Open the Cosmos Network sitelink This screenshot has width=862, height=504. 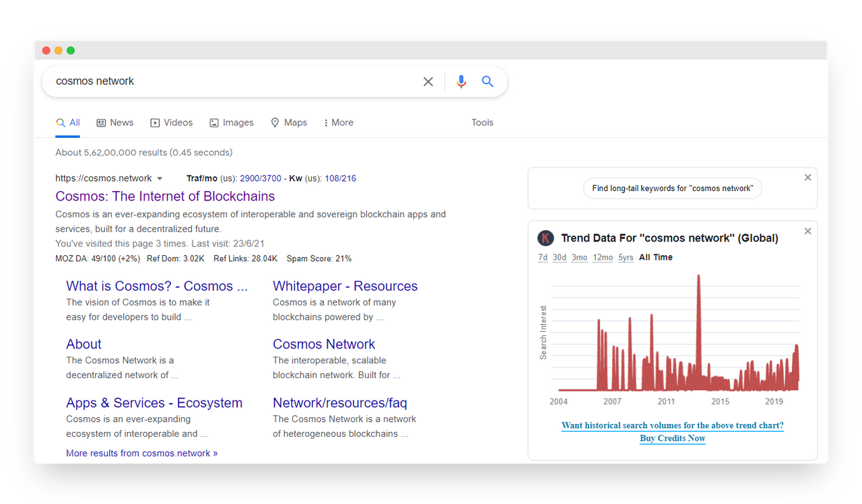click(324, 345)
